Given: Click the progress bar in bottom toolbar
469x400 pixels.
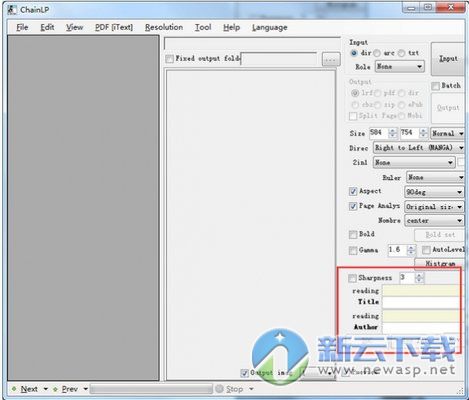Looking at the screenshot, I should (151, 389).
